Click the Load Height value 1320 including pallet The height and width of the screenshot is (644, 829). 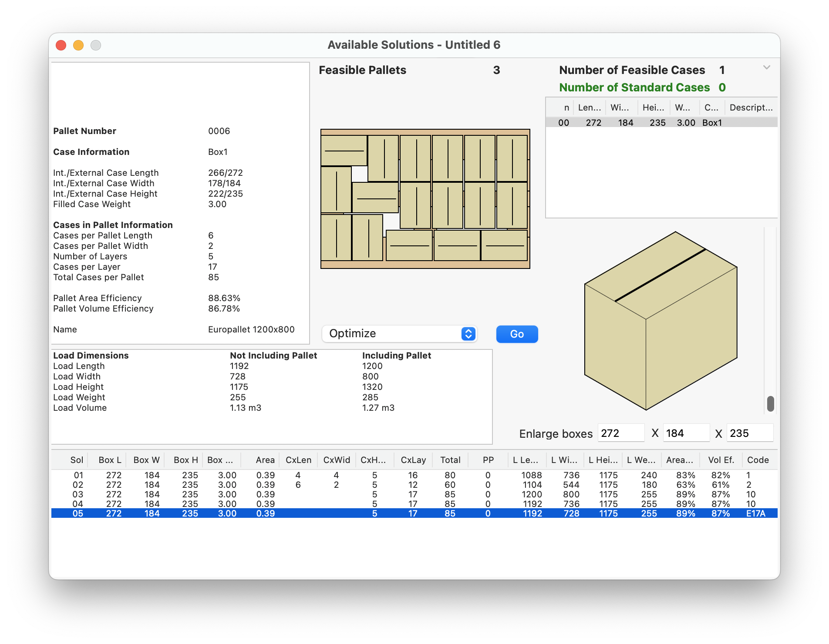coord(372,387)
